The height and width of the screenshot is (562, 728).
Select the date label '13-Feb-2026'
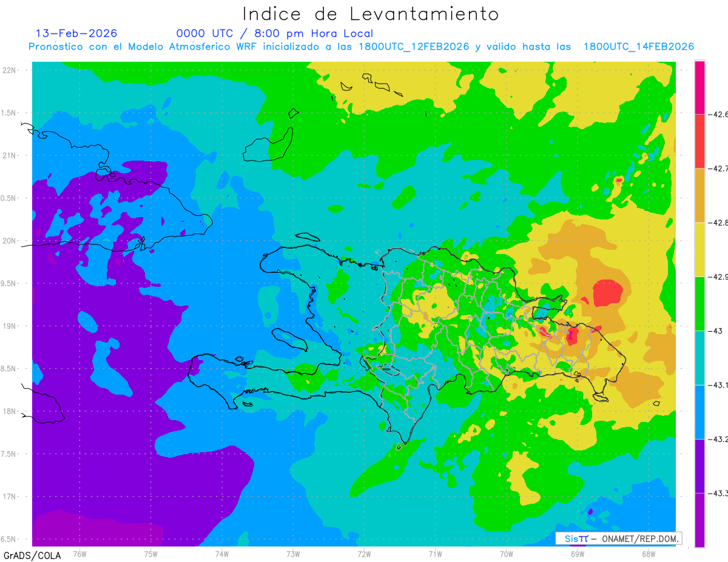tap(76, 33)
